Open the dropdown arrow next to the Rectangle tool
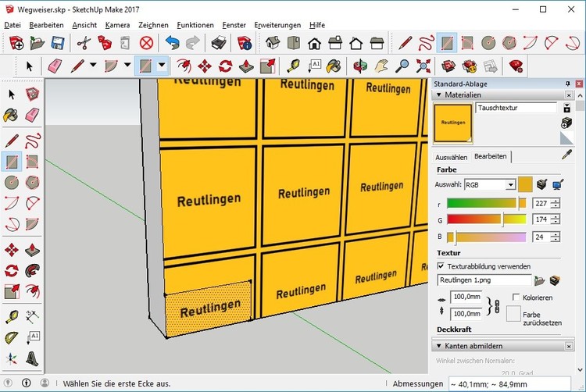This screenshot has width=586, height=392. pos(162,66)
